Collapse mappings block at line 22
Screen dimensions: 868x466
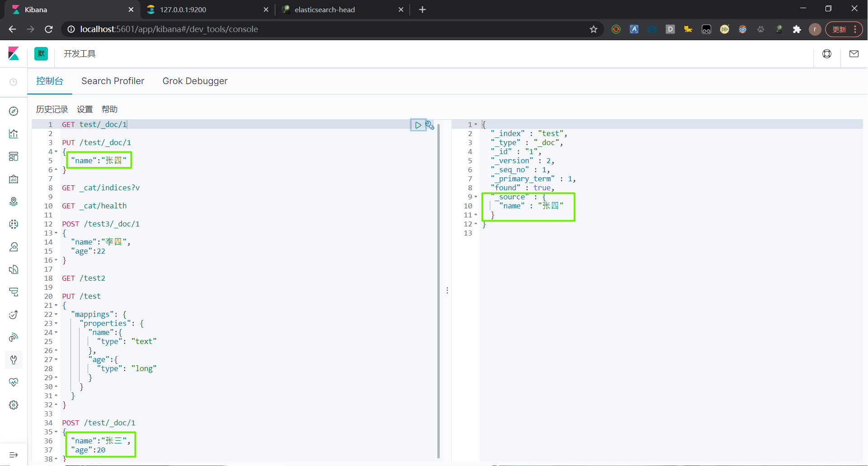pyautogui.click(x=56, y=314)
